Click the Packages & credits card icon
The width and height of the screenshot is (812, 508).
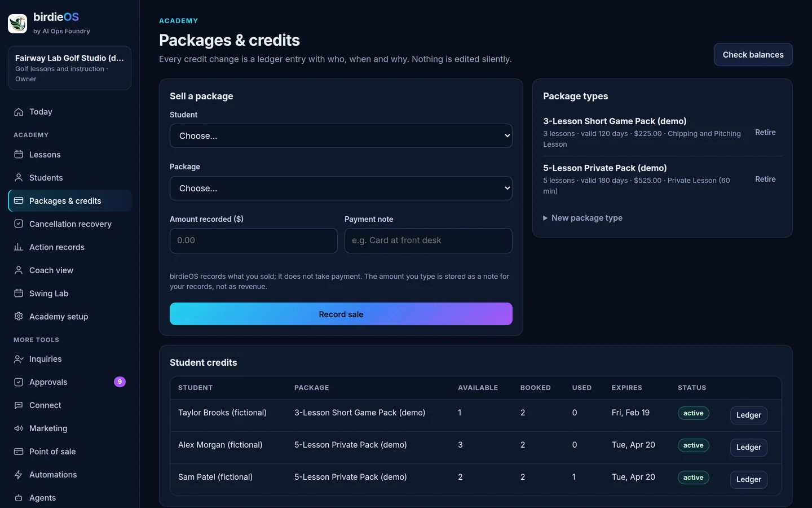(19, 201)
